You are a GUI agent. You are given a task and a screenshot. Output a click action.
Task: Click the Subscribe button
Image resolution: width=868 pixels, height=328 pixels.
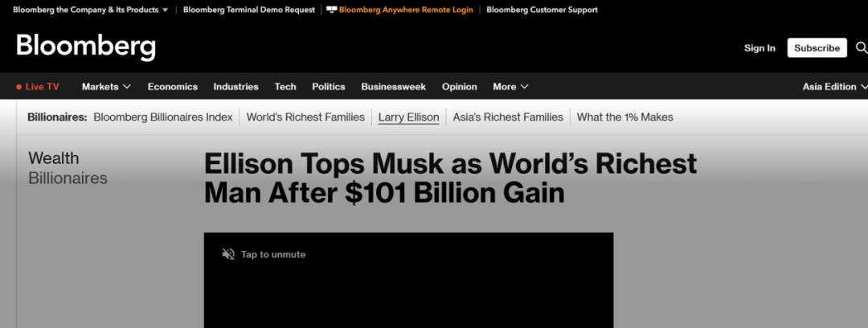coord(817,47)
